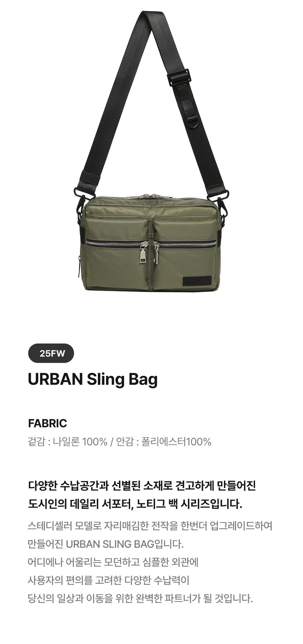Click the FABRIC section heading
The image size is (303, 644).
pos(47,423)
